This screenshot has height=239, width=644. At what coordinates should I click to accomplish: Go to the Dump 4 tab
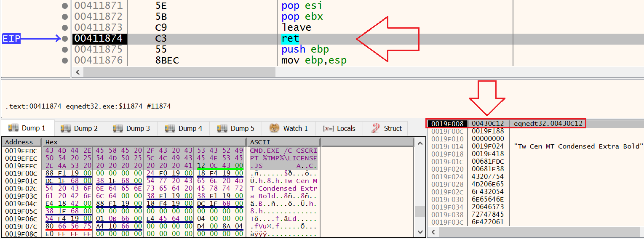coord(184,128)
